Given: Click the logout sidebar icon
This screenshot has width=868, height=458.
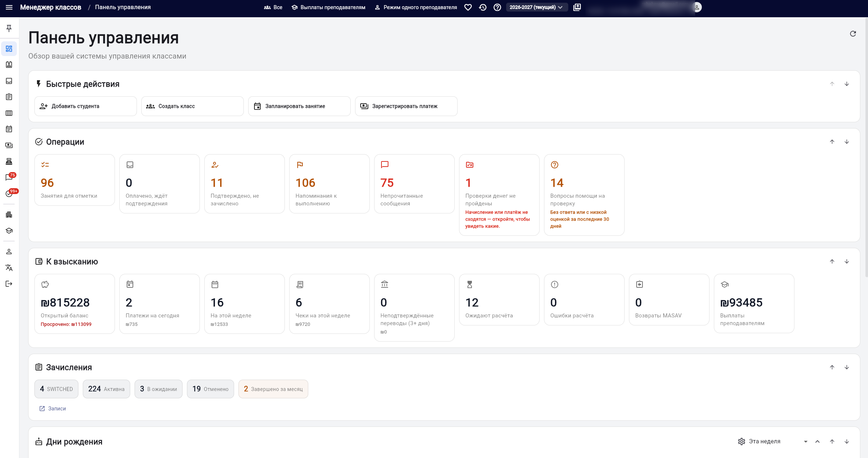Looking at the screenshot, I should 9,284.
